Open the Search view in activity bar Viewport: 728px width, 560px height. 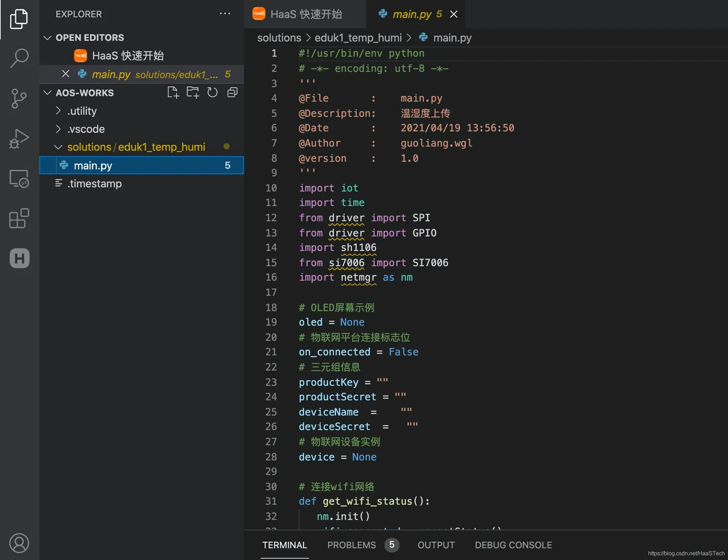19,58
